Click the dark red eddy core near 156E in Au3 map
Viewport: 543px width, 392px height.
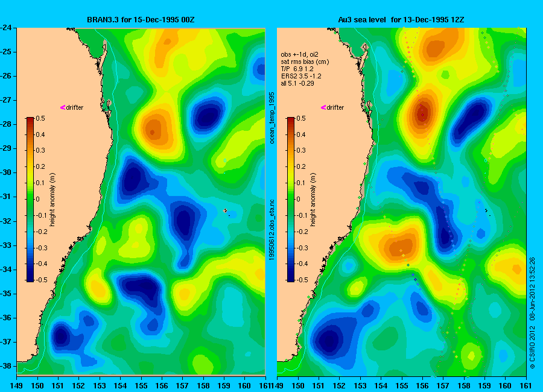click(x=422, y=113)
